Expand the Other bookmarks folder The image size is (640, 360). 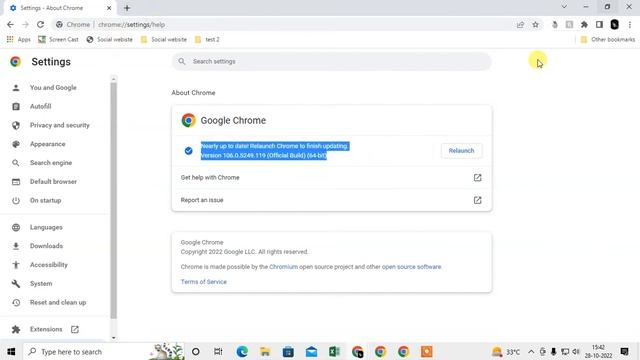pyautogui.click(x=608, y=40)
